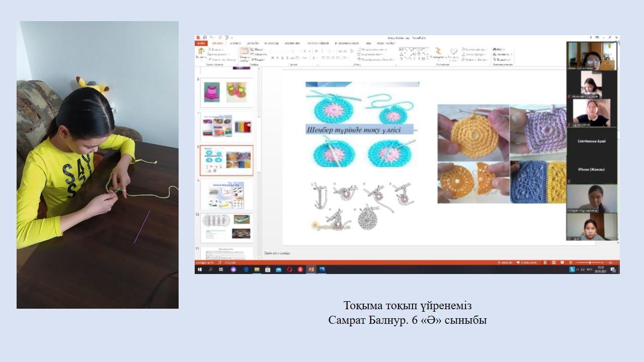Expand the Layout (Макет) dropdown
The height and width of the screenshot is (362, 644).
point(258,49)
